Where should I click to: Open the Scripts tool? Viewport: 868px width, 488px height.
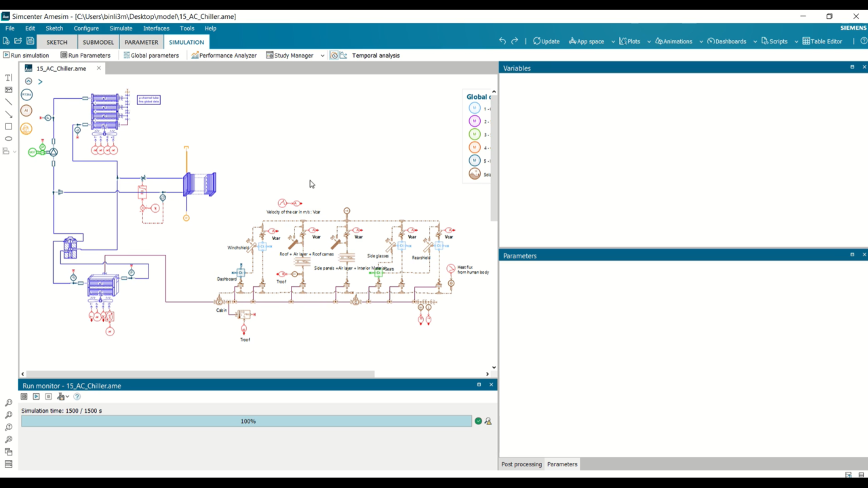click(x=774, y=41)
